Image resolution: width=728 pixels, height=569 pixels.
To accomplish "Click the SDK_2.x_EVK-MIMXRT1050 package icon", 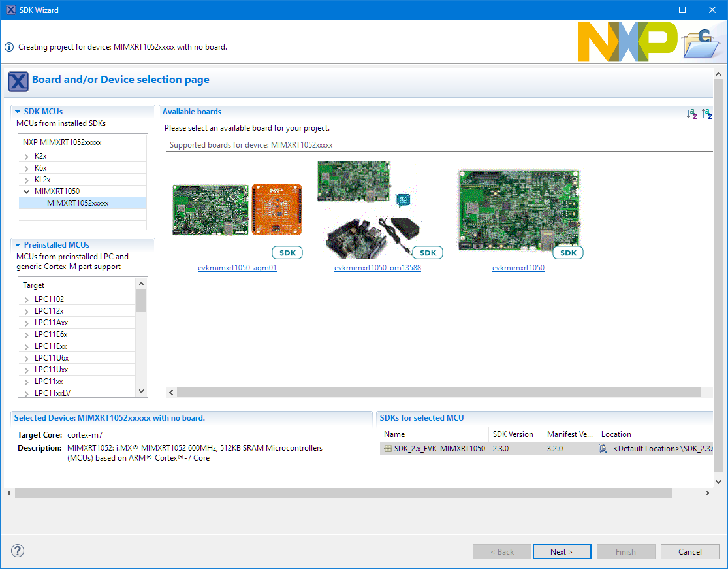I will 388,449.
